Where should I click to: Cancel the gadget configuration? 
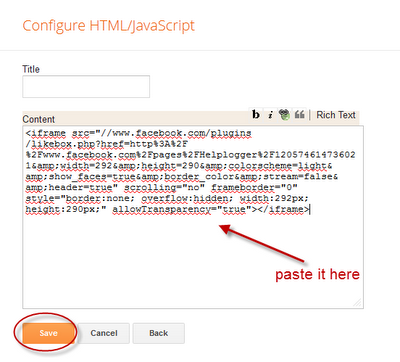click(104, 333)
